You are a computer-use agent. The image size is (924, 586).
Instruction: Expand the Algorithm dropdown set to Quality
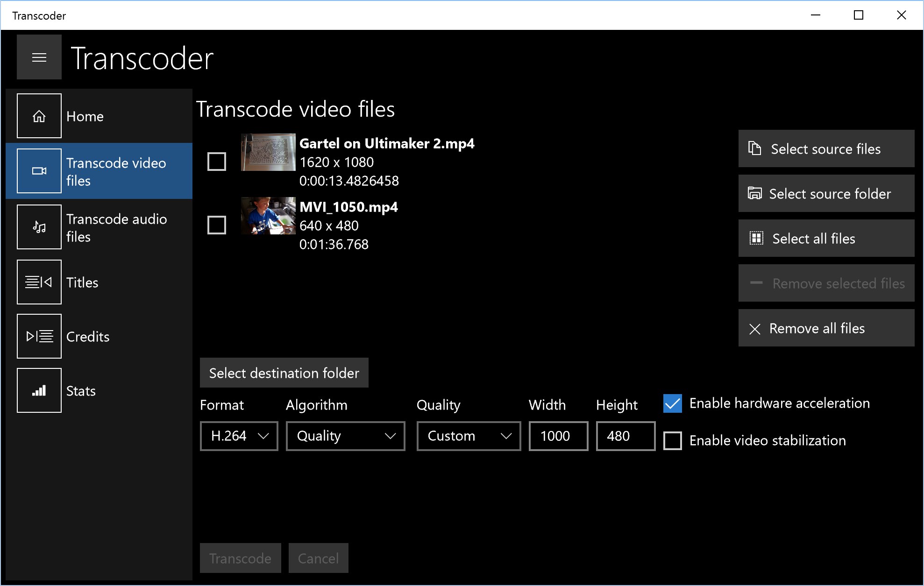point(345,436)
